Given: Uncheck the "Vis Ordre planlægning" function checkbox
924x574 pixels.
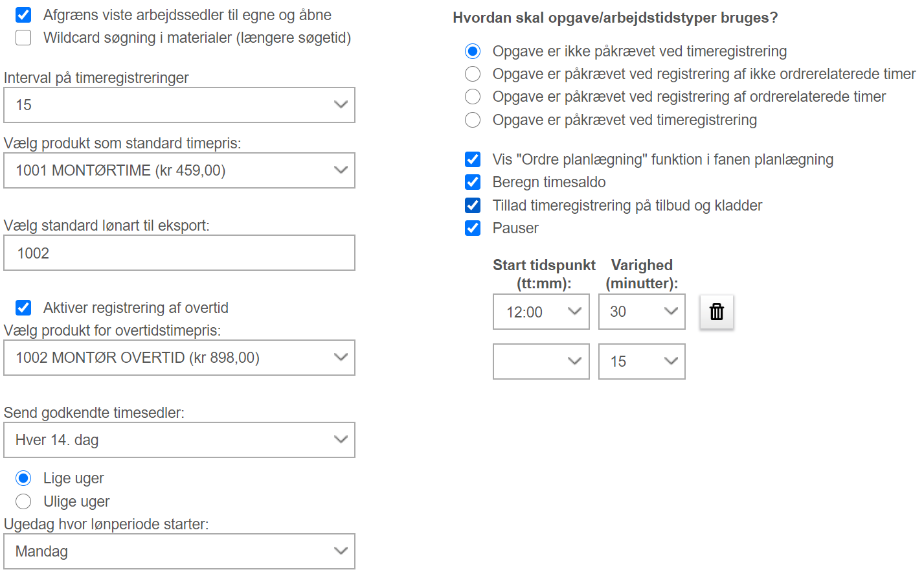Looking at the screenshot, I should coord(473,159).
